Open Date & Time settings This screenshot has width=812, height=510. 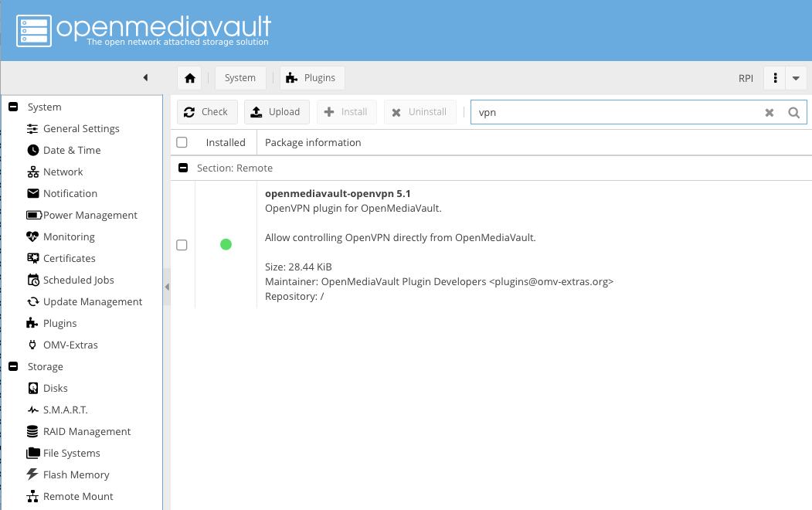72,150
